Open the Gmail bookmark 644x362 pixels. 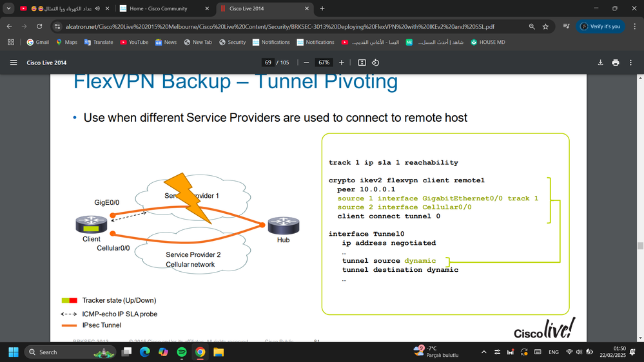(x=38, y=42)
